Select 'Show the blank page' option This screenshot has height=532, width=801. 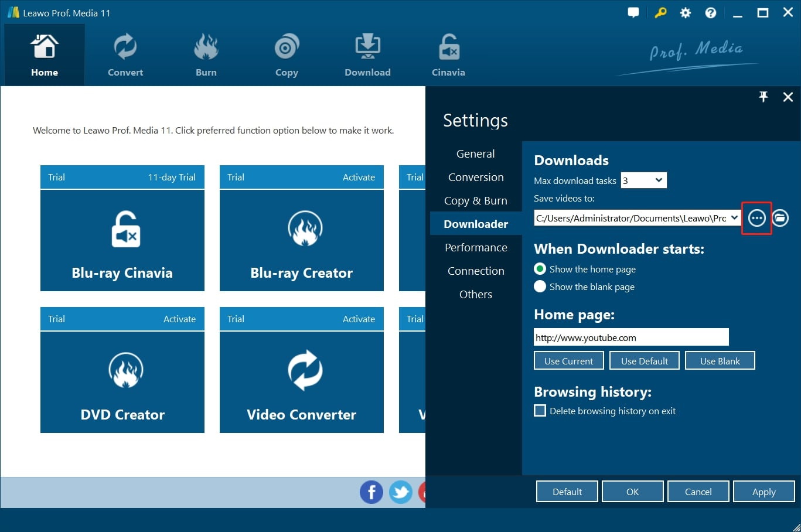pyautogui.click(x=540, y=287)
